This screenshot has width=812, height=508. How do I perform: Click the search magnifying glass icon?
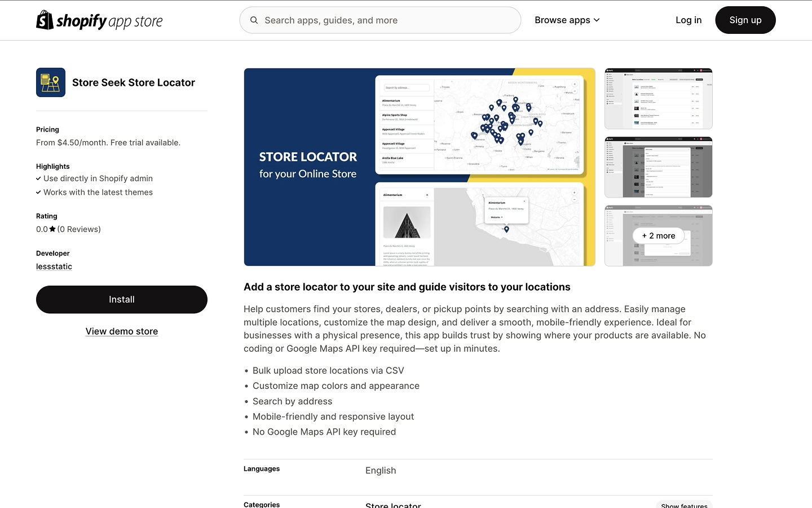(254, 20)
